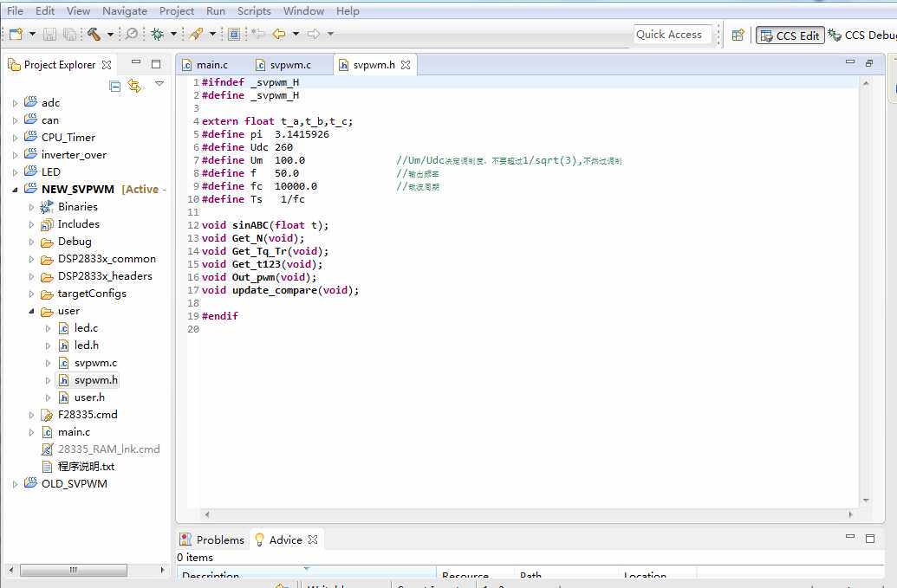Toggle Link with Editor in Project Explorer

[x=134, y=85]
